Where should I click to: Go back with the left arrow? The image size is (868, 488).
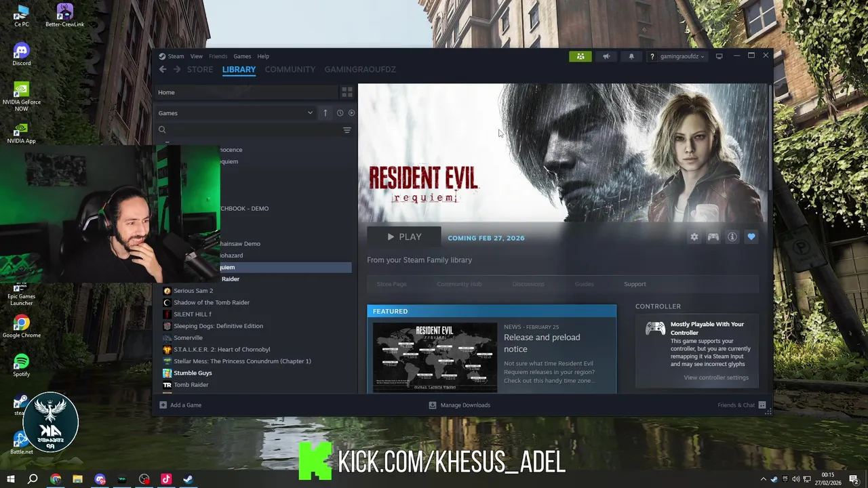point(163,69)
